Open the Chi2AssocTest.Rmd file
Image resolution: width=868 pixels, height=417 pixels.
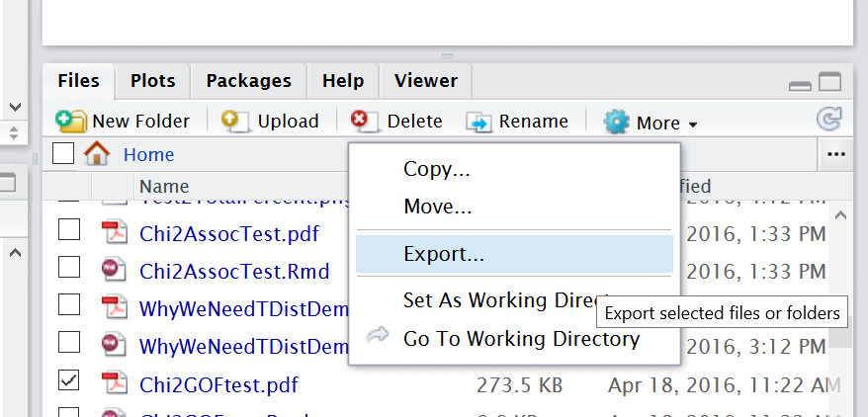pyautogui.click(x=234, y=271)
